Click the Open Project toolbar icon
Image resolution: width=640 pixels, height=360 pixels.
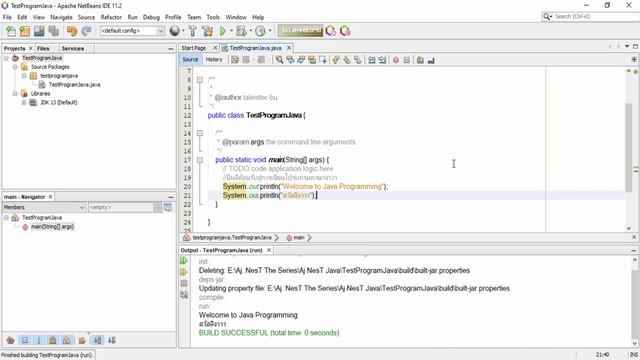(x=39, y=31)
